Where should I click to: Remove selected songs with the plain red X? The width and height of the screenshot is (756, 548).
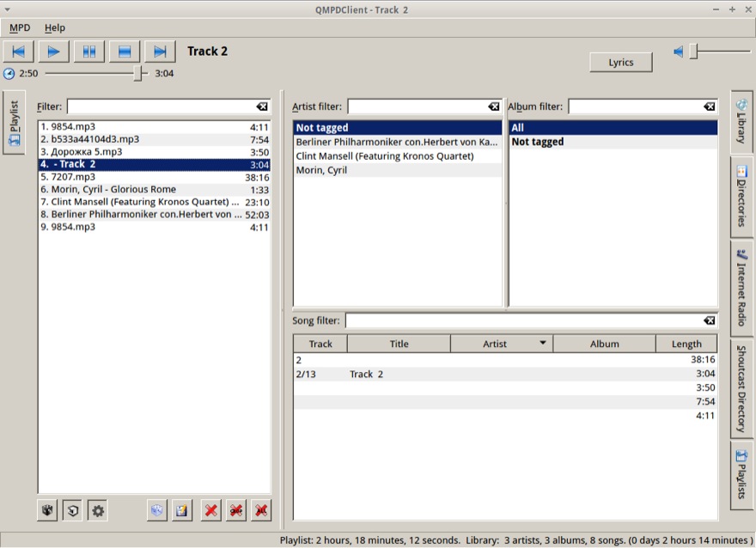pos(211,510)
